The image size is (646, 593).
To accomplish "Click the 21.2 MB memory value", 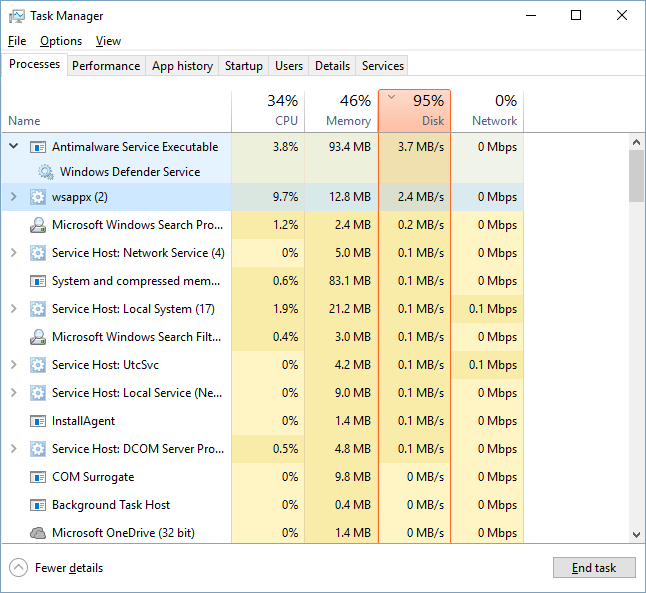I will (350, 309).
